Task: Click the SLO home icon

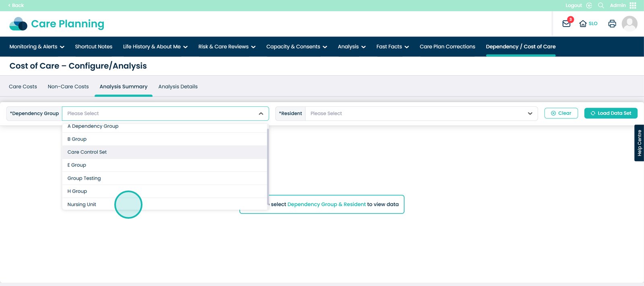Action: click(x=583, y=24)
